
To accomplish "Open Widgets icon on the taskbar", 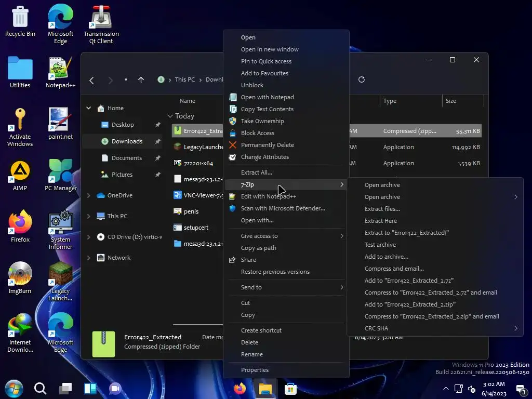I will click(90, 389).
